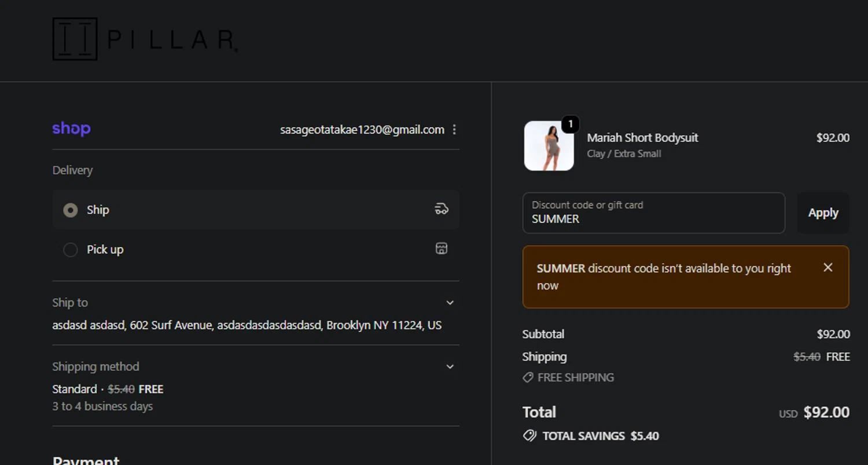This screenshot has height=465, width=868.
Task: Expand the Ship to address section
Action: click(450, 303)
